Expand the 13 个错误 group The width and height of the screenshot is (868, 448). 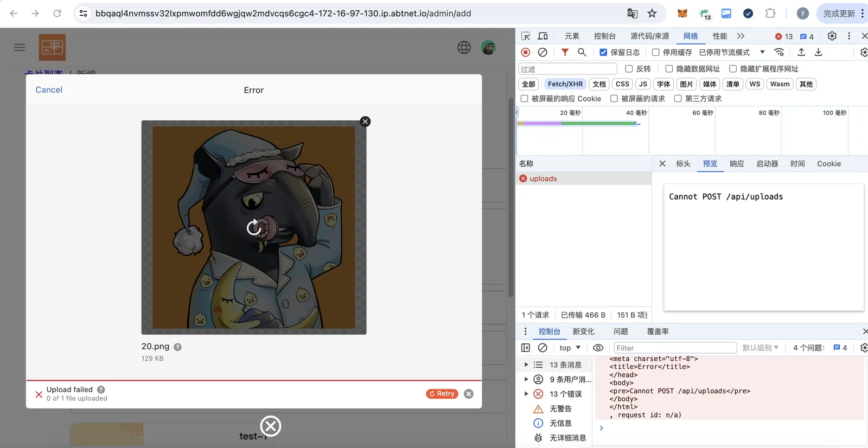(x=526, y=394)
